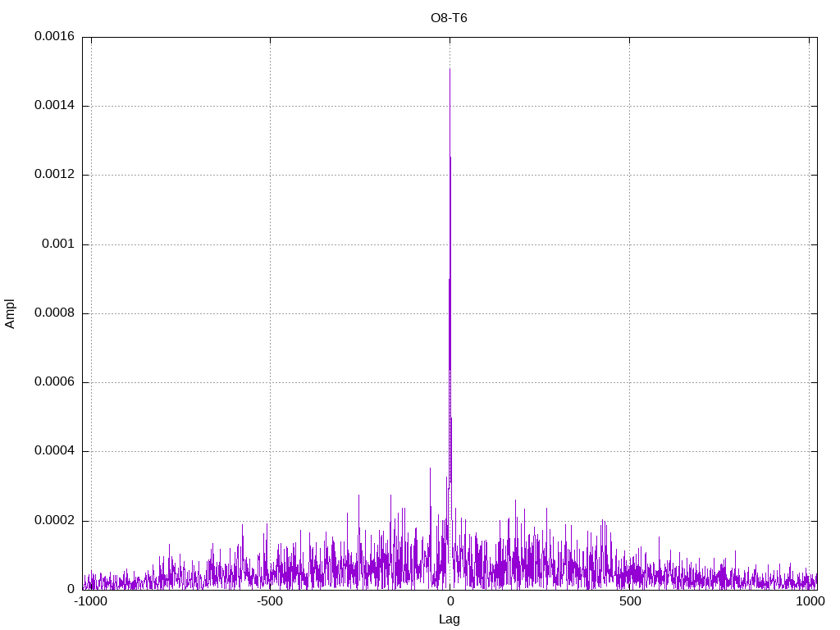Viewport: 840px width, 630px height.
Task: Click the x-axis tick 1000
Action: pyautogui.click(x=810, y=601)
